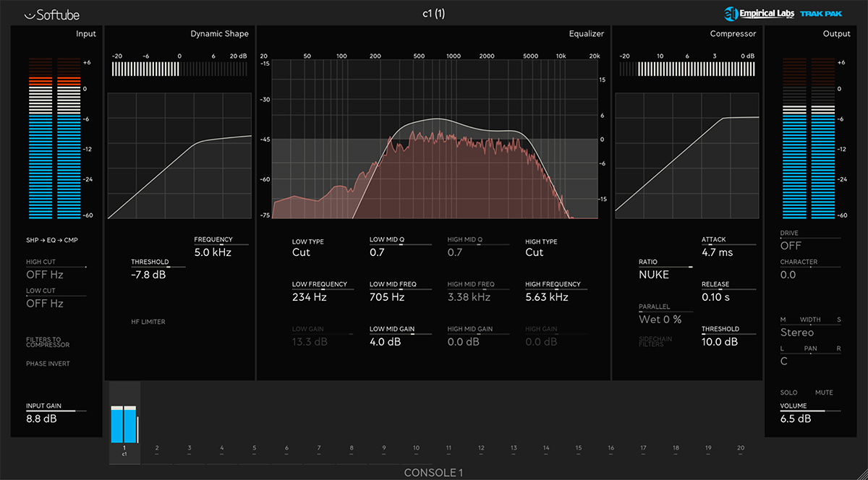Click the Softube logo
Image resolution: width=868 pixels, height=480 pixels.
[51, 14]
